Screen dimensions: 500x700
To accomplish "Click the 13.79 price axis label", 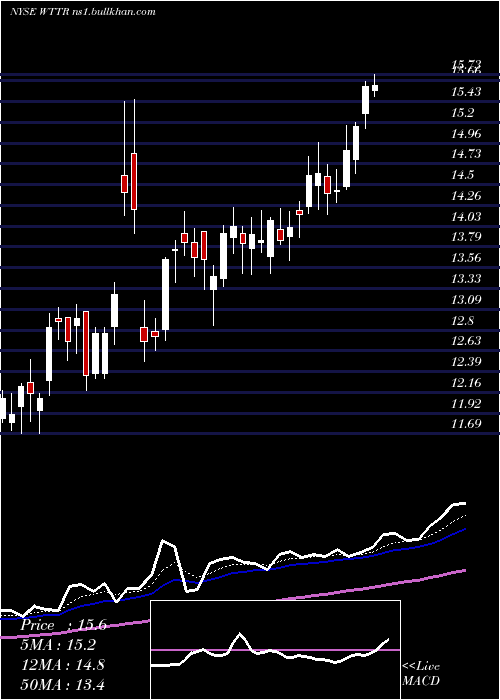I will [466, 237].
